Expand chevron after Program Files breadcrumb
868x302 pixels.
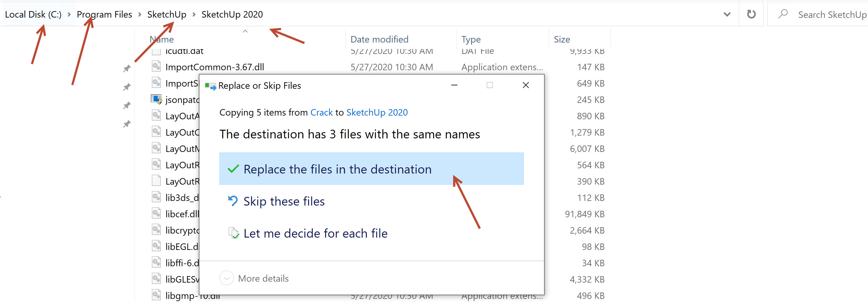[140, 14]
